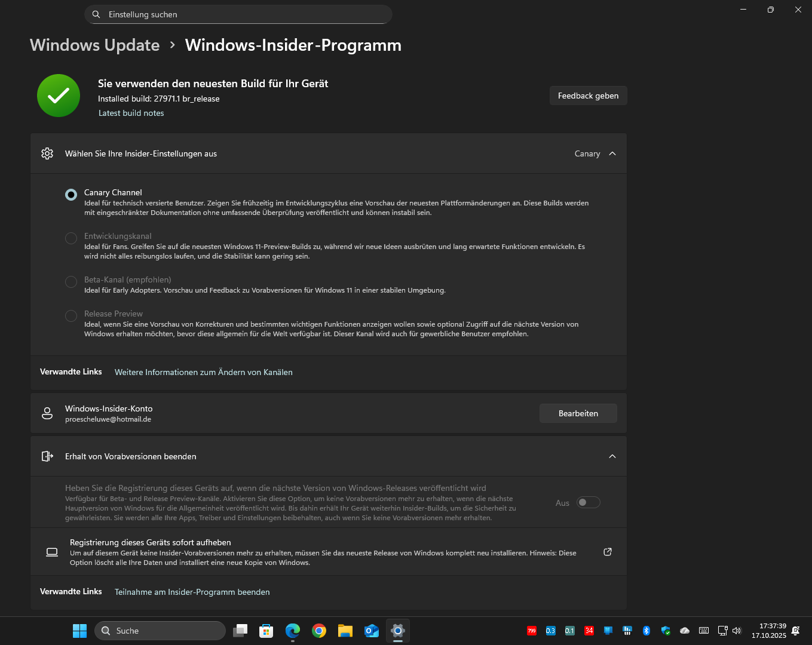Click the Installed build 27971.1 br_release text
The image size is (812, 645).
tap(159, 99)
